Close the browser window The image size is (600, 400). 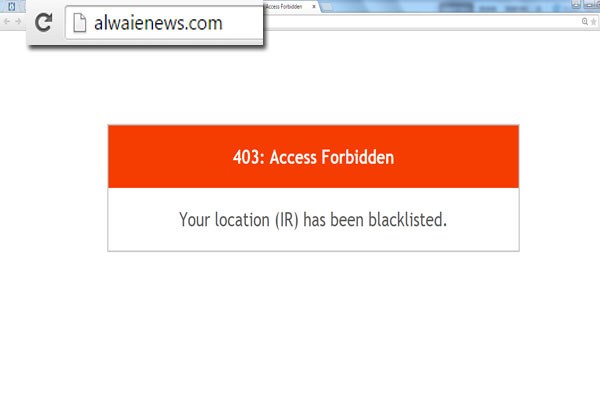coord(597,4)
